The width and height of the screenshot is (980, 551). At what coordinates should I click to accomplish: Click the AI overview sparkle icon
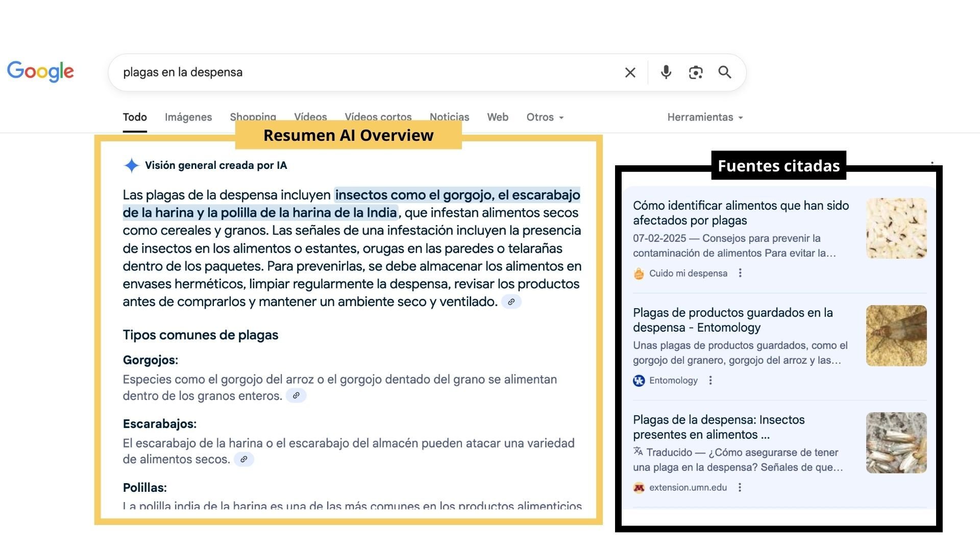(x=132, y=165)
